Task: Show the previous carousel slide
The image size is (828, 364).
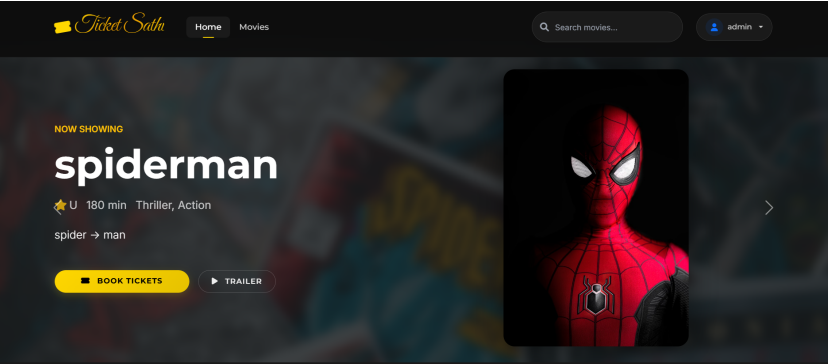Action: pos(58,208)
